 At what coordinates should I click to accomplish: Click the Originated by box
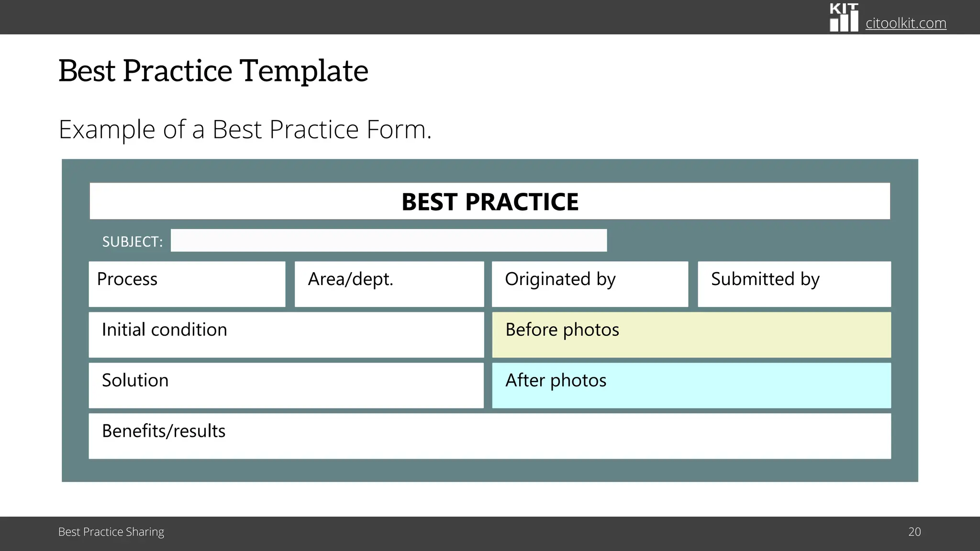(590, 284)
